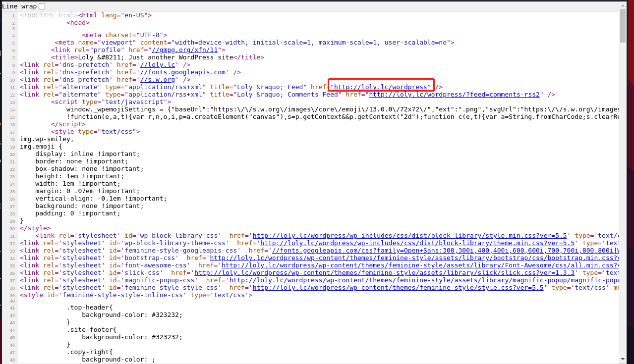Open the bootstrap.min.css stylesheet link

(415, 258)
